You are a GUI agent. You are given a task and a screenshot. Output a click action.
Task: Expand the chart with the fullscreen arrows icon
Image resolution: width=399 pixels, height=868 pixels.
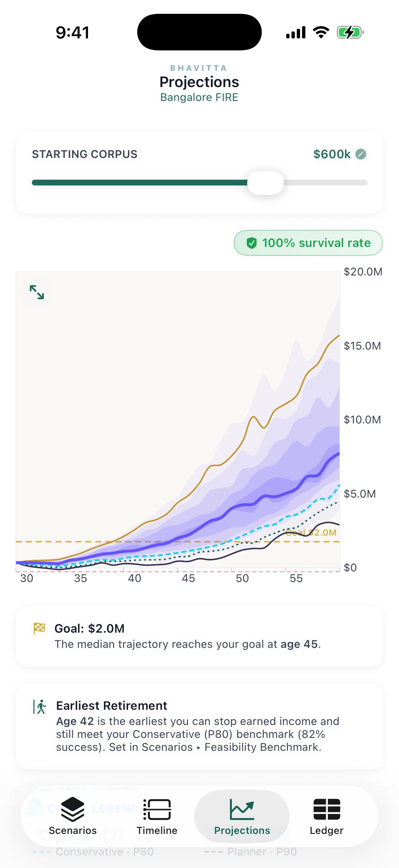click(37, 292)
